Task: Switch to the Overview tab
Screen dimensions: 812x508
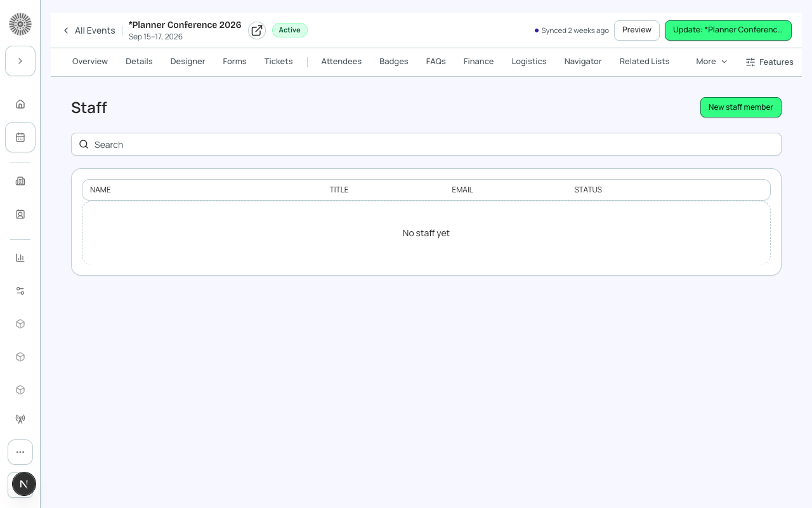Action: [x=90, y=62]
